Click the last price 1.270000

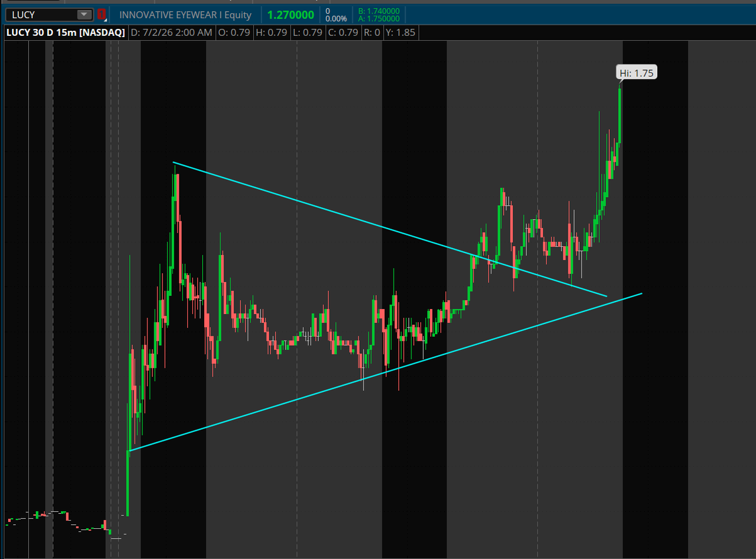[x=290, y=14]
